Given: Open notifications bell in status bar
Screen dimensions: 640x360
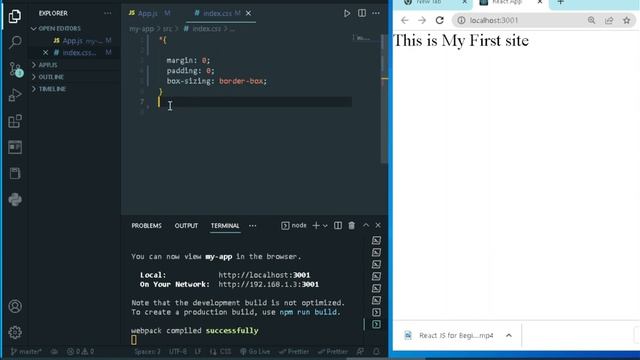Looking at the screenshot, I should point(376,351).
